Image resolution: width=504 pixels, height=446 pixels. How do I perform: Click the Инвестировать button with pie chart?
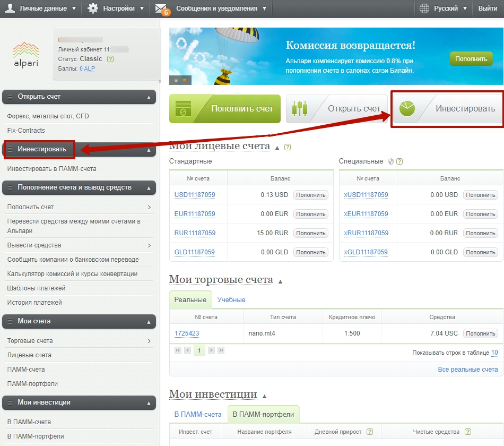tap(447, 109)
